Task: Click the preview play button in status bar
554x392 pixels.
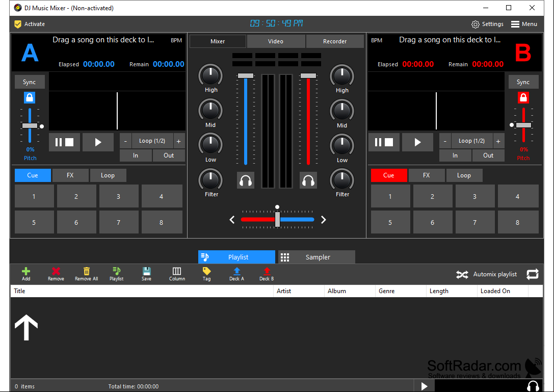Action: pos(425,386)
